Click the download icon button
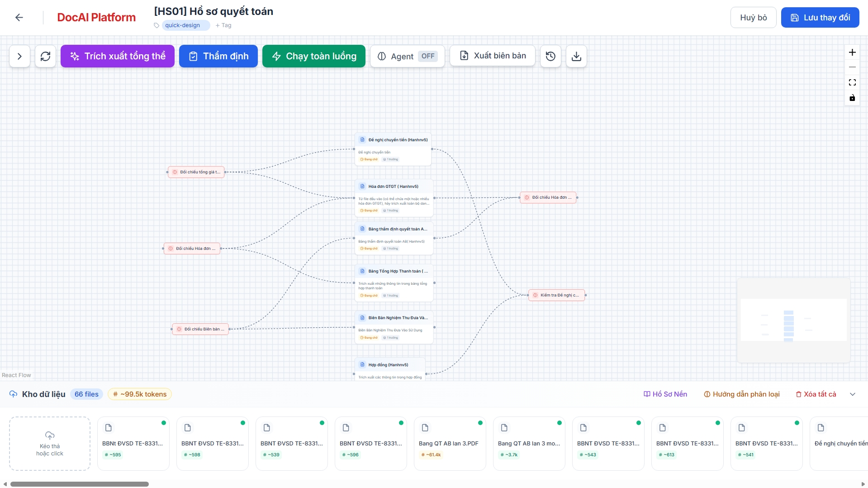The width and height of the screenshot is (868, 488). click(x=576, y=56)
